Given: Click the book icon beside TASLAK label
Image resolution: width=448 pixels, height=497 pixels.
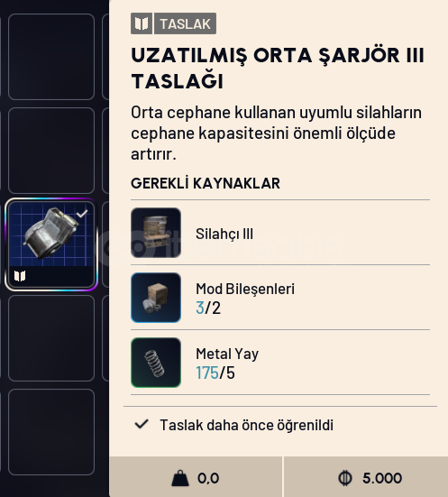Looking at the screenshot, I should click(x=142, y=23).
